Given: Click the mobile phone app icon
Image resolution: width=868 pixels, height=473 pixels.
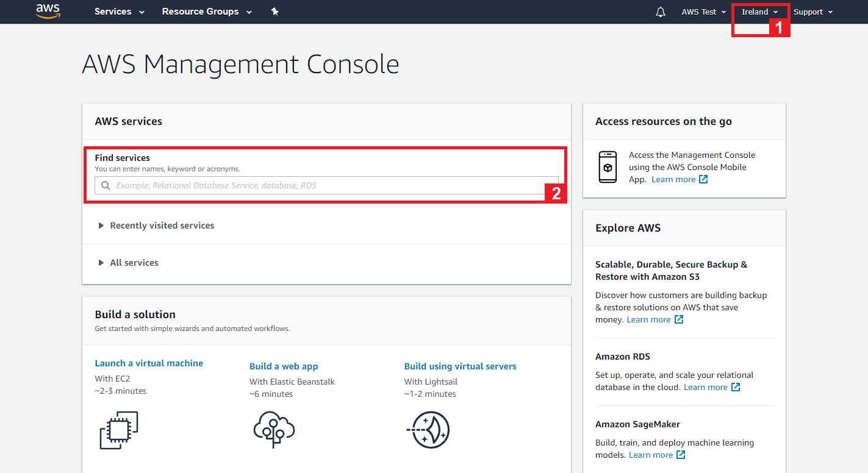Looking at the screenshot, I should coord(608,167).
